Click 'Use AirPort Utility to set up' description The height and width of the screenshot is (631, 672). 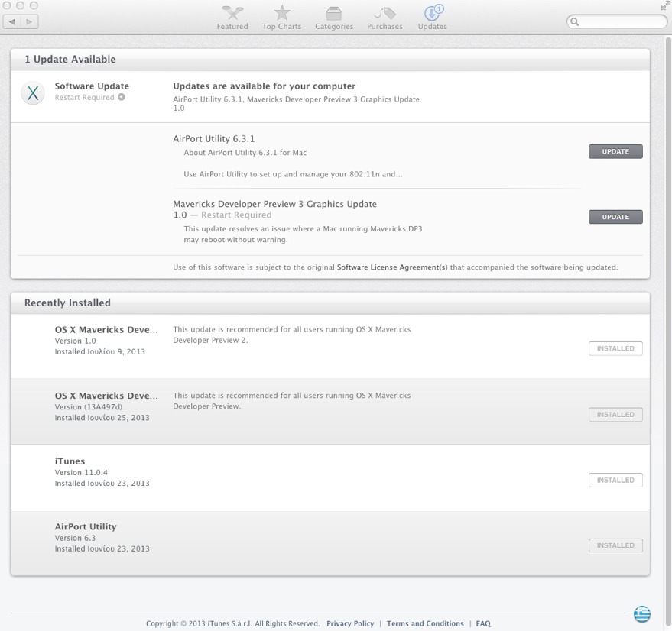pos(293,174)
